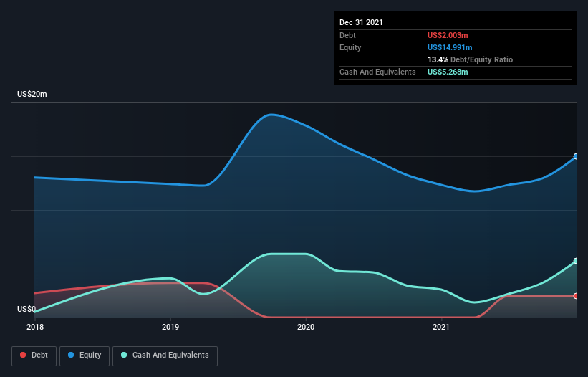Click the Equity label in tooltip
Viewport: 588px width, 377px height.
[350, 47]
